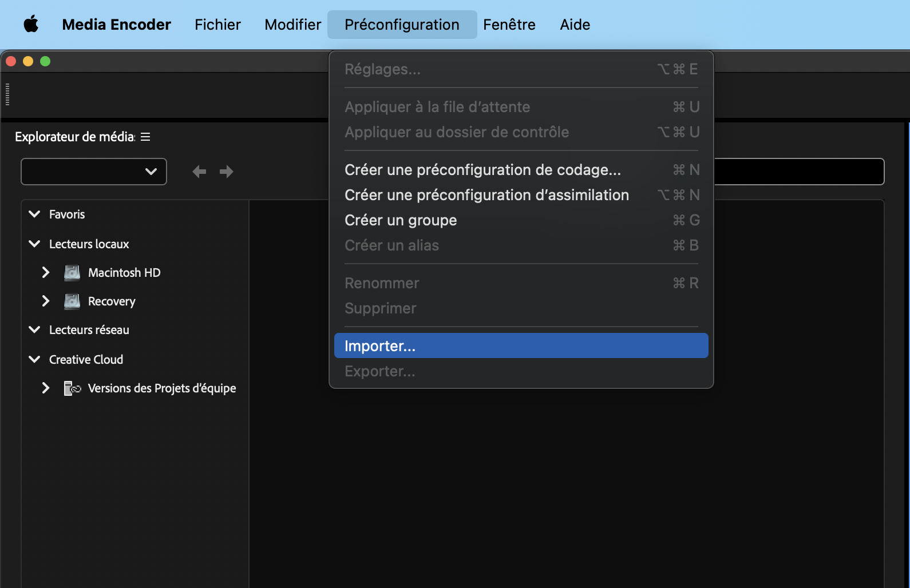Click Appliquer à la file d'attente entry
Viewport: 910px width, 588px height.
click(521, 107)
